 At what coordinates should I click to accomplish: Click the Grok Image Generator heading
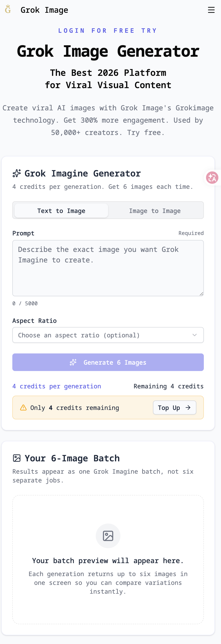tap(108, 51)
